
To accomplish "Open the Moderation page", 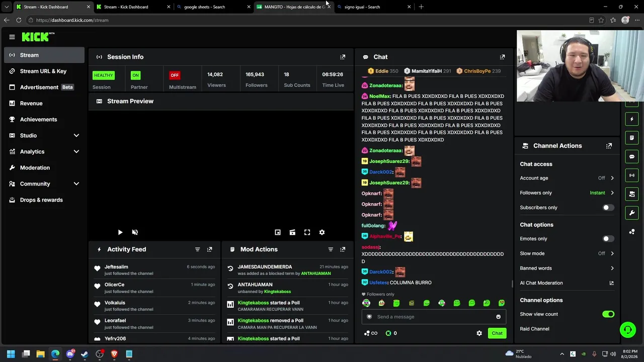I will 44,167.
